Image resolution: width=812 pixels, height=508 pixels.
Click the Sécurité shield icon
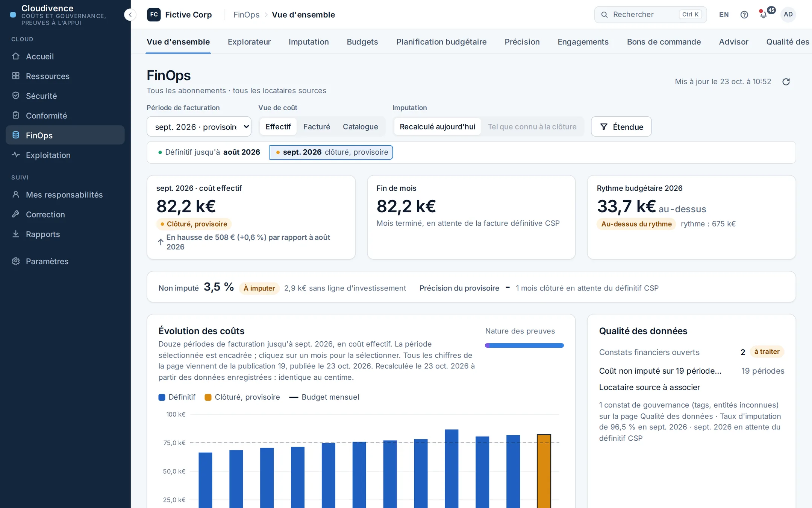pyautogui.click(x=16, y=96)
